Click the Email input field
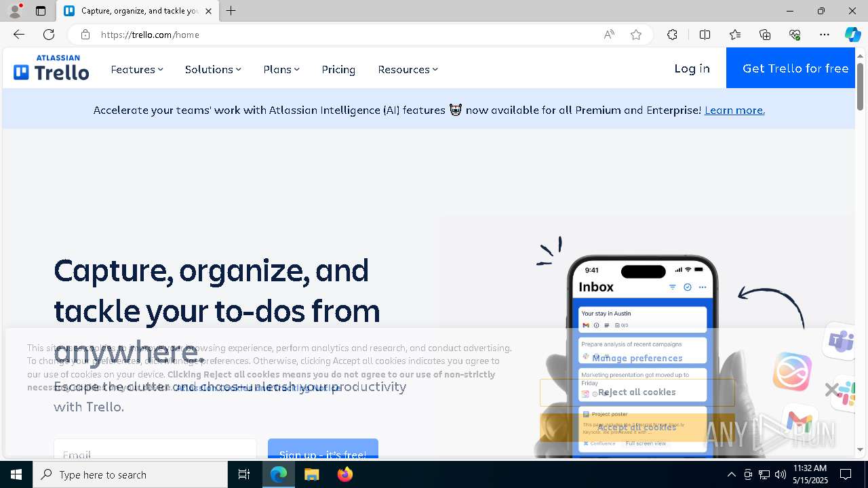 155,449
